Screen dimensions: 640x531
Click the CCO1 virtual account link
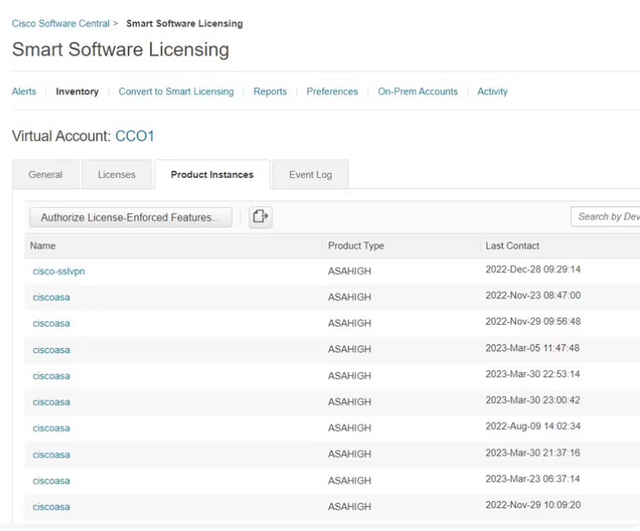coord(135,136)
